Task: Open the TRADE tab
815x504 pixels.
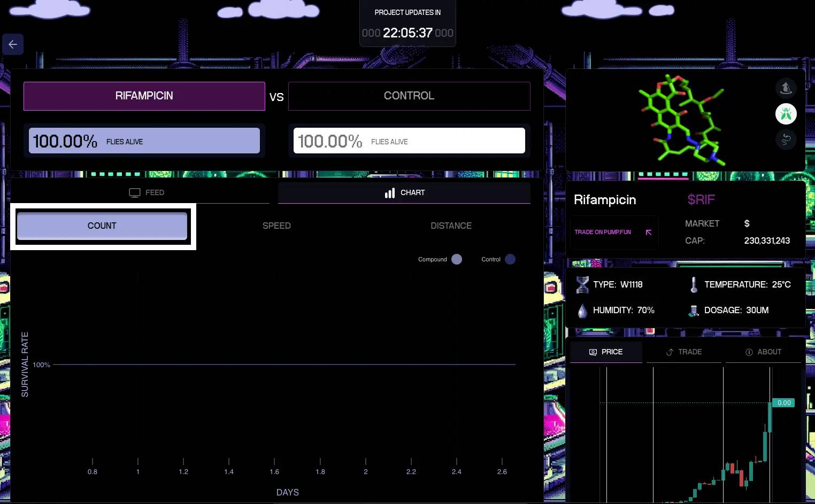Action: [x=684, y=352]
